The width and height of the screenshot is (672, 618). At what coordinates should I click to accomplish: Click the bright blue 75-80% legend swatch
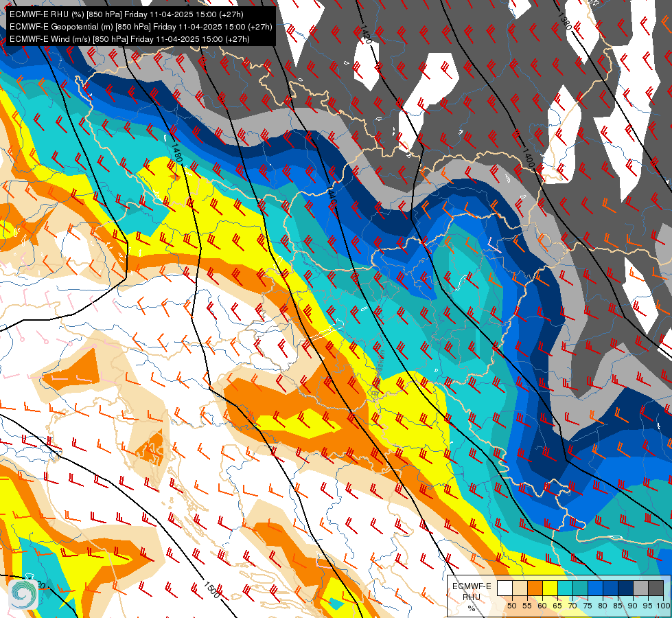[x=596, y=588]
